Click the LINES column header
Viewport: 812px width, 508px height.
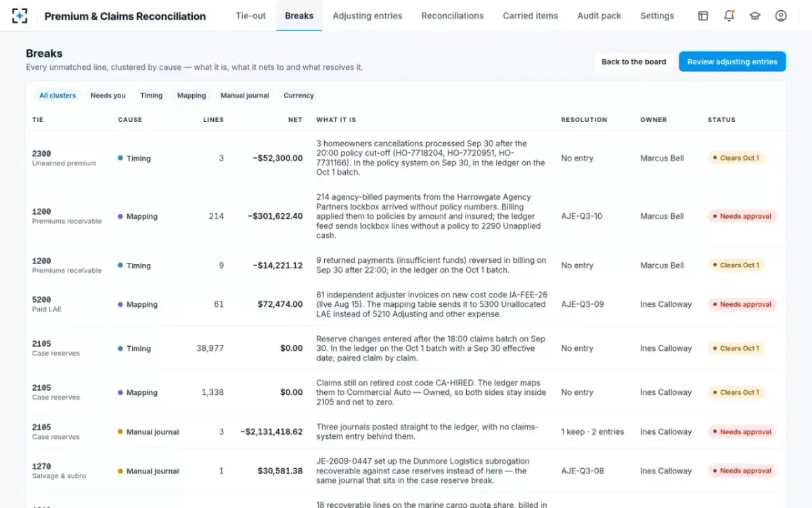213,120
